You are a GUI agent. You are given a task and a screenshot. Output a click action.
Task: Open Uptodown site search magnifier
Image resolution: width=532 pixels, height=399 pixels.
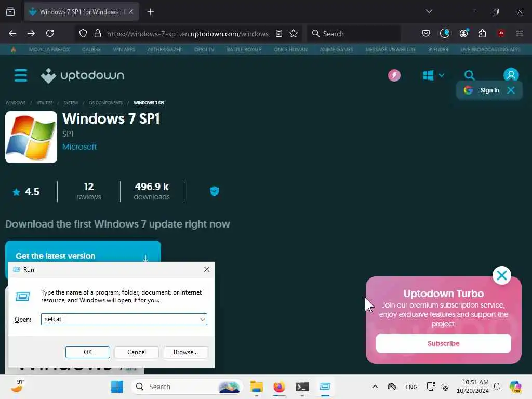469,75
